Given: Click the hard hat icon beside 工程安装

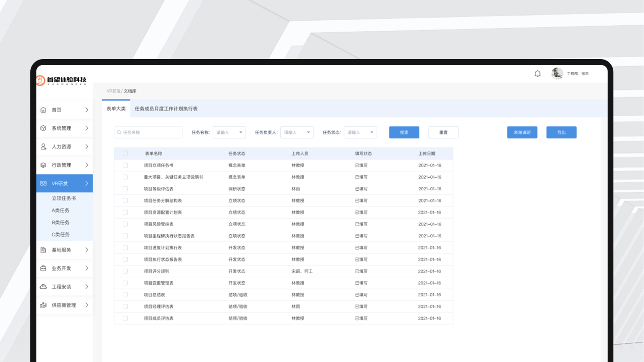Looking at the screenshot, I should [x=43, y=287].
